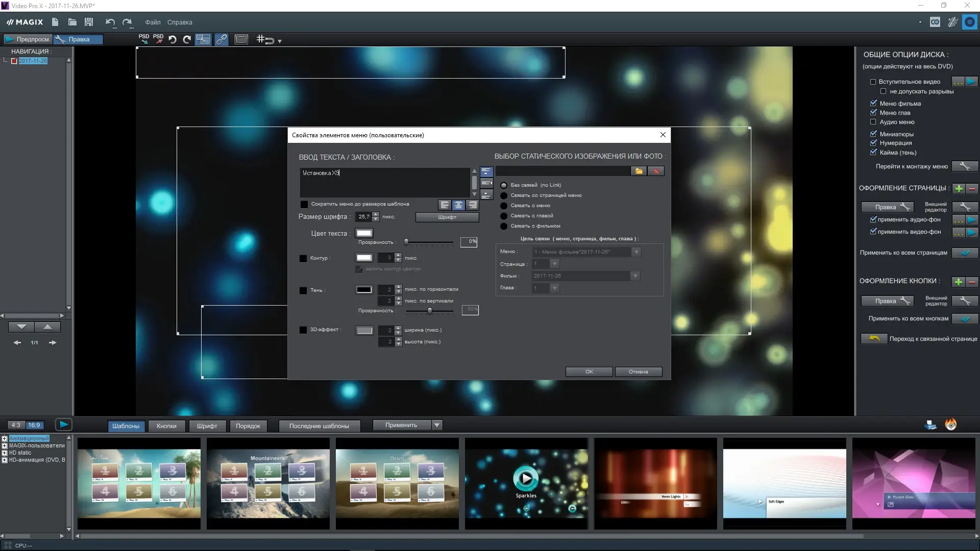Add a page design with green plus
The height and width of the screenshot is (551, 980).
959,189
